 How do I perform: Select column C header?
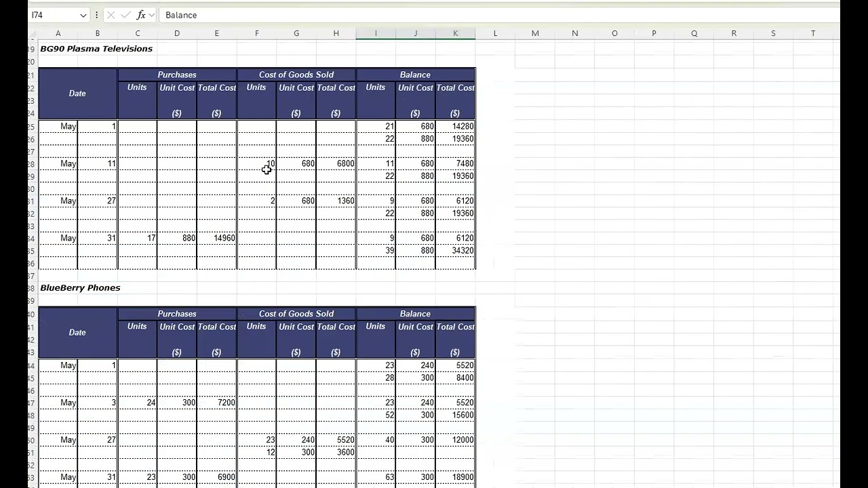(138, 33)
